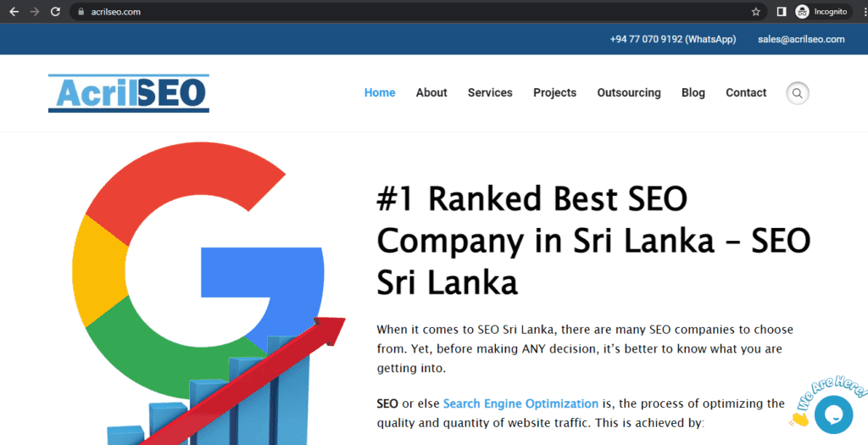The width and height of the screenshot is (868, 445).
Task: Go to the Home menu item
Action: tap(380, 92)
